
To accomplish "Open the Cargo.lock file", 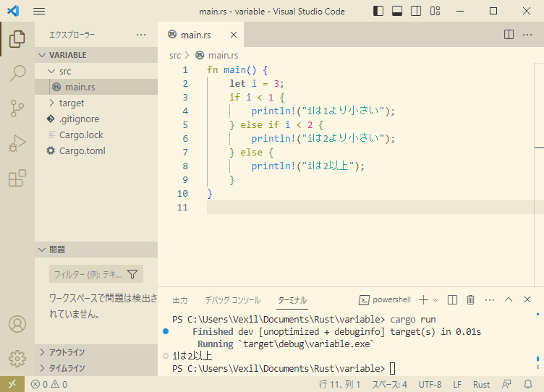I will point(96,135).
